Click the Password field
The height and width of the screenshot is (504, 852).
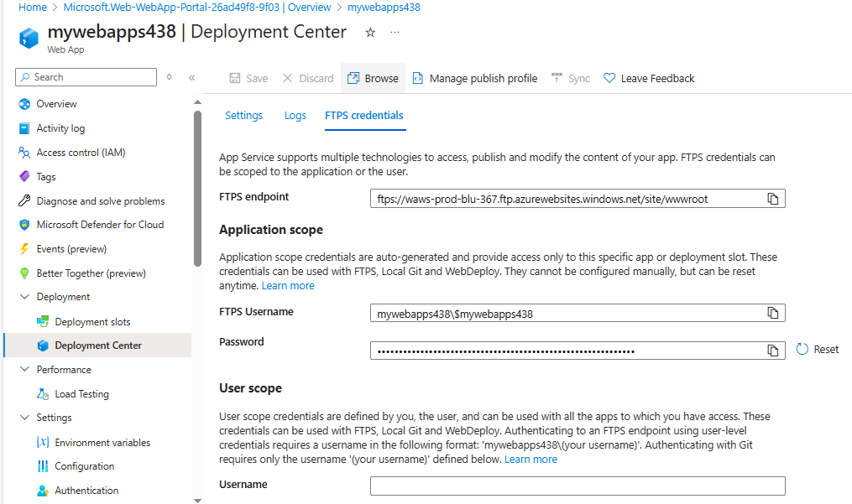(x=578, y=351)
